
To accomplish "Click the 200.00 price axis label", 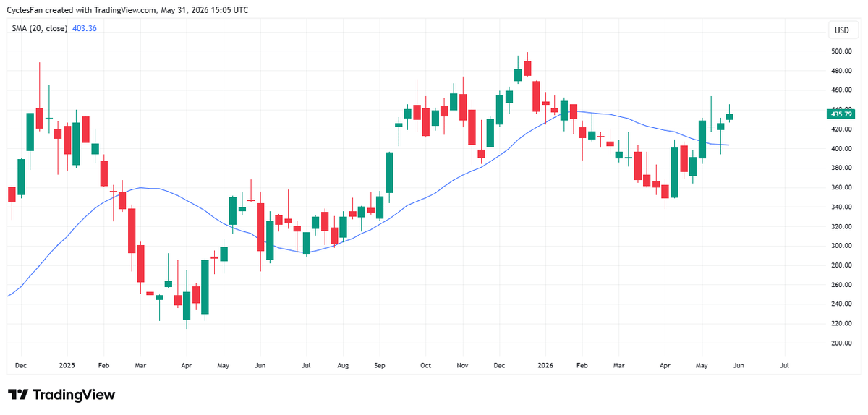I will click(841, 343).
